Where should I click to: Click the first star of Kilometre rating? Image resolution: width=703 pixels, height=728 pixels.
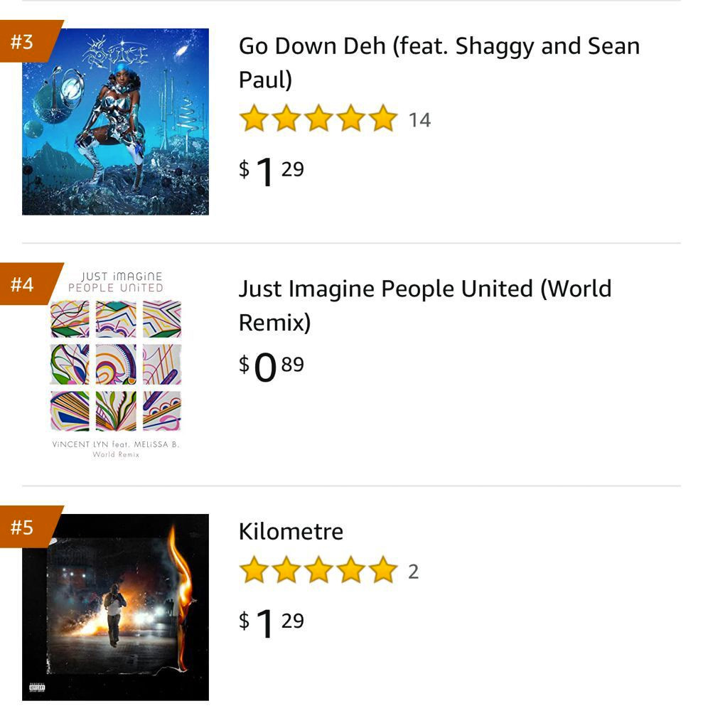pos(254,570)
